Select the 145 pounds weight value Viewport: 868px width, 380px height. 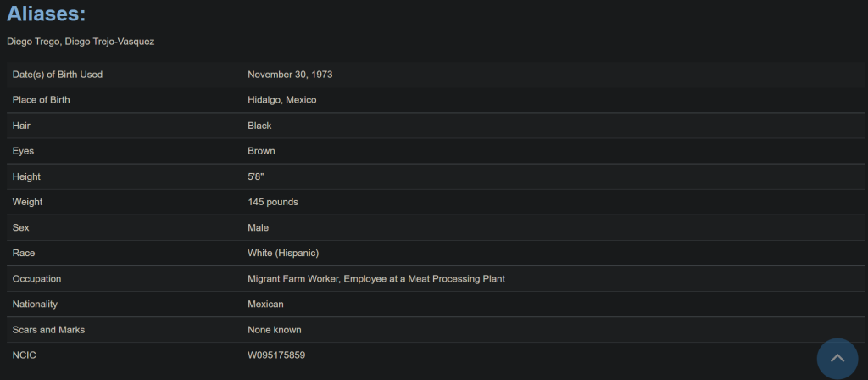point(273,202)
